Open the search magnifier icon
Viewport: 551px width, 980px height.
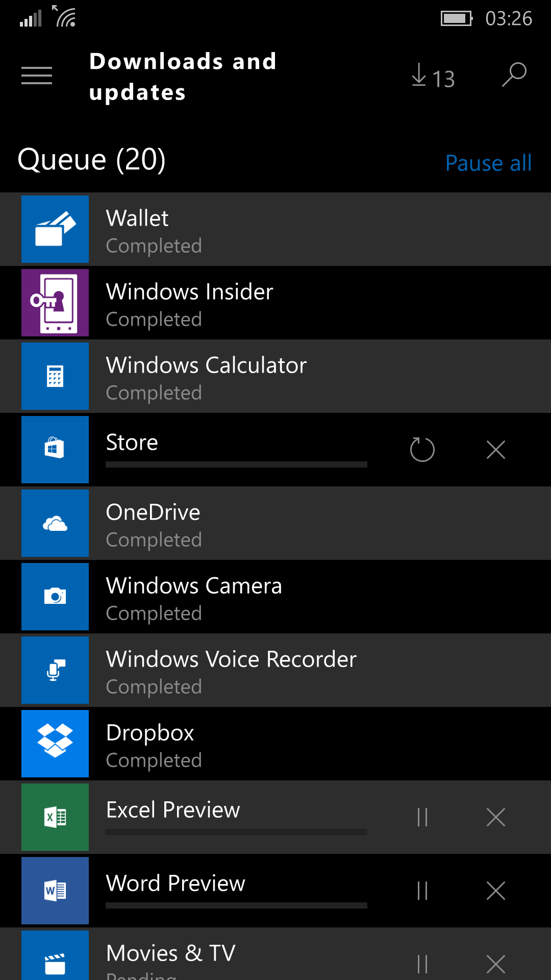click(x=514, y=75)
